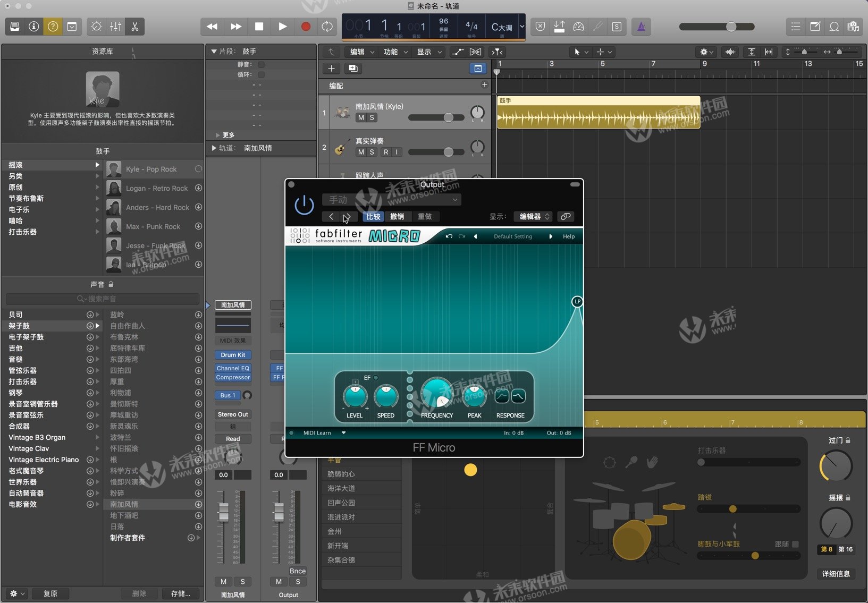Click the Rewind transport button
The width and height of the screenshot is (868, 603).
pyautogui.click(x=212, y=27)
